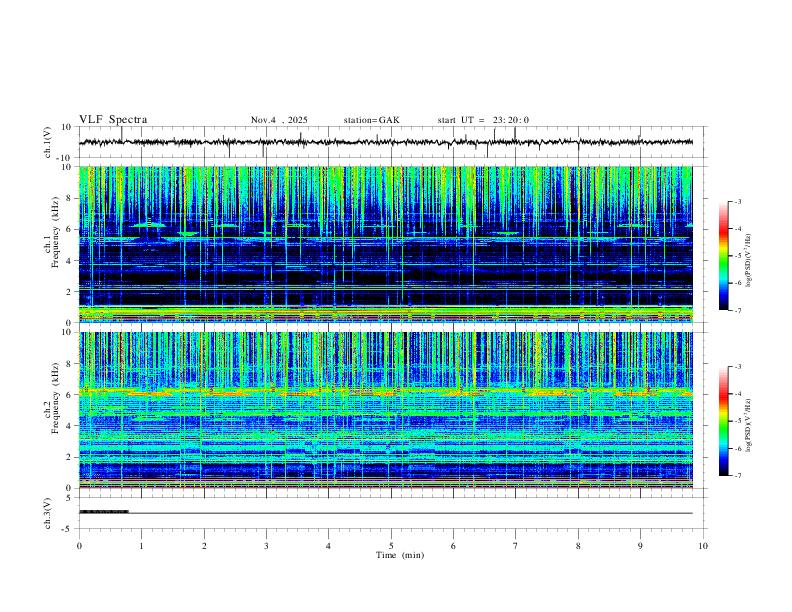Click the ch.1 voltage waveform trace

386,142
